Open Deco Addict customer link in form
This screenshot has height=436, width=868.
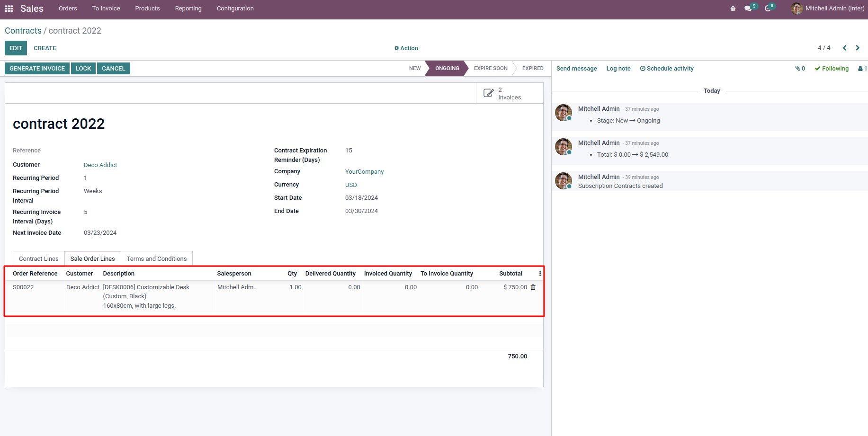click(100, 165)
